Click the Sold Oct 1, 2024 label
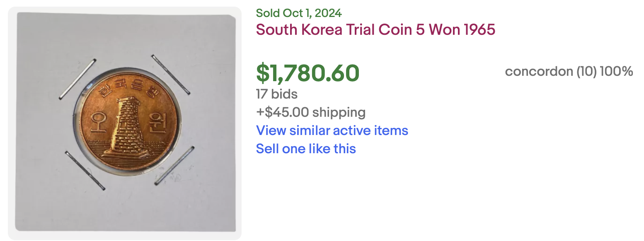Image resolution: width=644 pixels, height=241 pixels. [x=298, y=13]
